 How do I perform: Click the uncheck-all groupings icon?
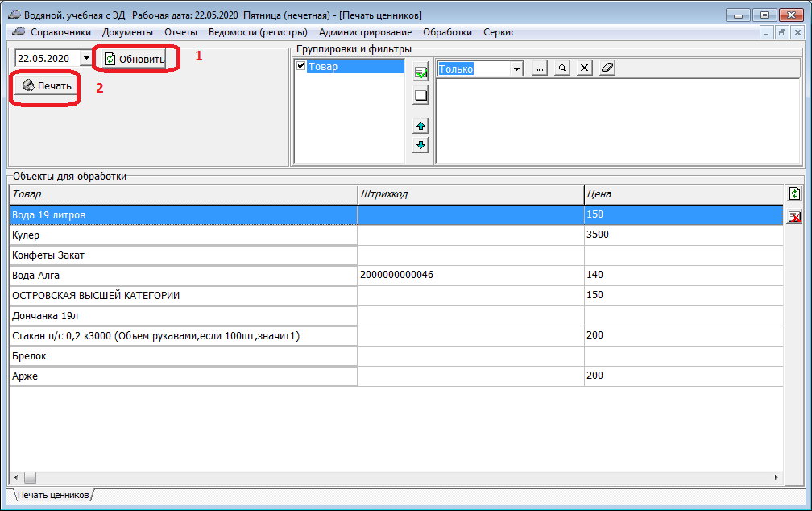420,96
